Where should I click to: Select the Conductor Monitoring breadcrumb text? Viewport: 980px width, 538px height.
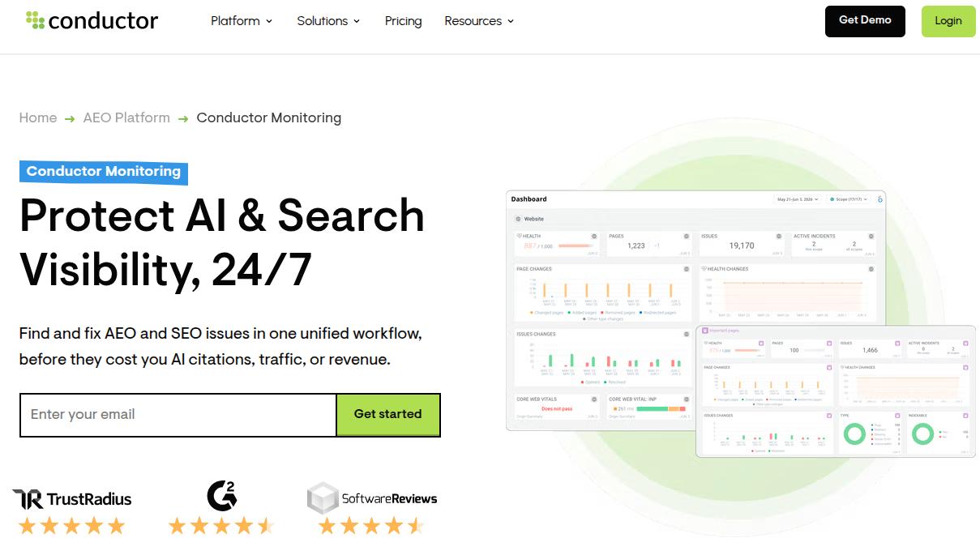[269, 117]
